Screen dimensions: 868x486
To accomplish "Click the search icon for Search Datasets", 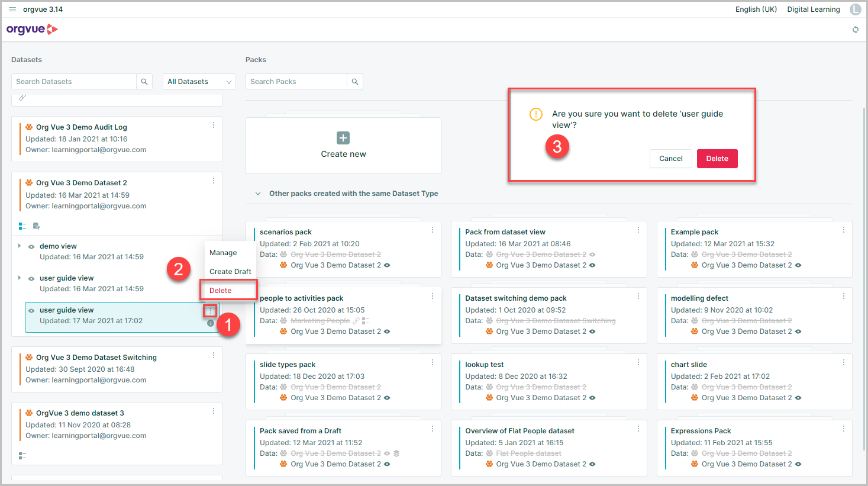I will [x=144, y=82].
